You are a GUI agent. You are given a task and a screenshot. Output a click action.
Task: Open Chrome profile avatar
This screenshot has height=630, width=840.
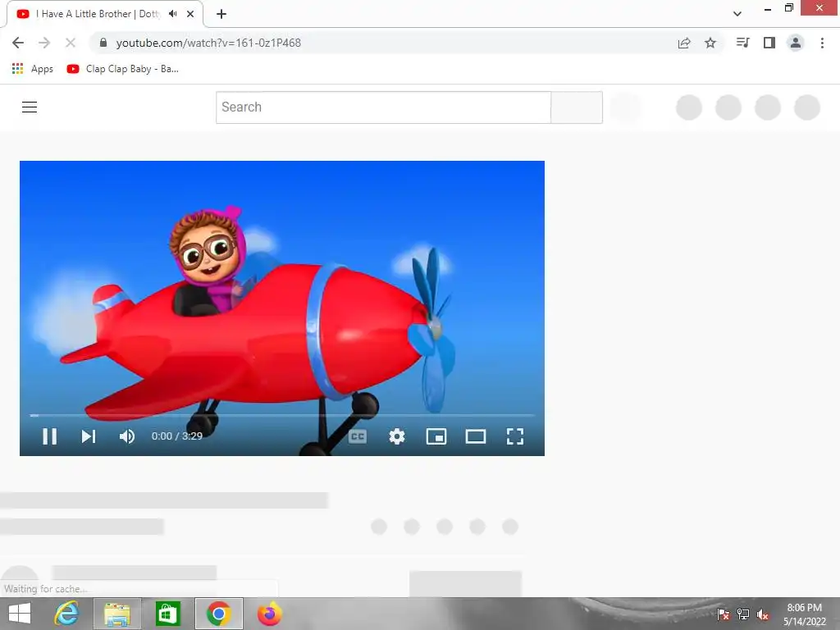tap(796, 43)
